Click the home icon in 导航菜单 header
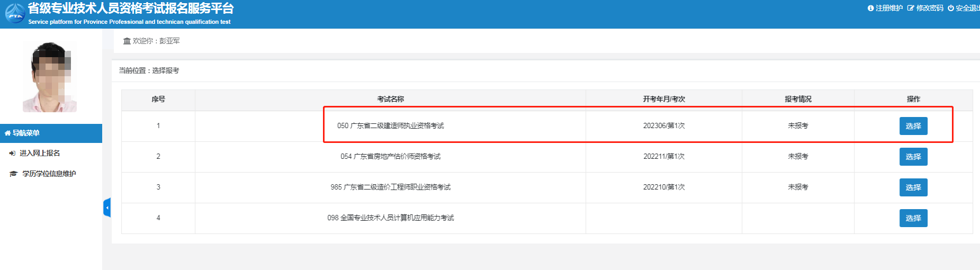 (x=7, y=133)
